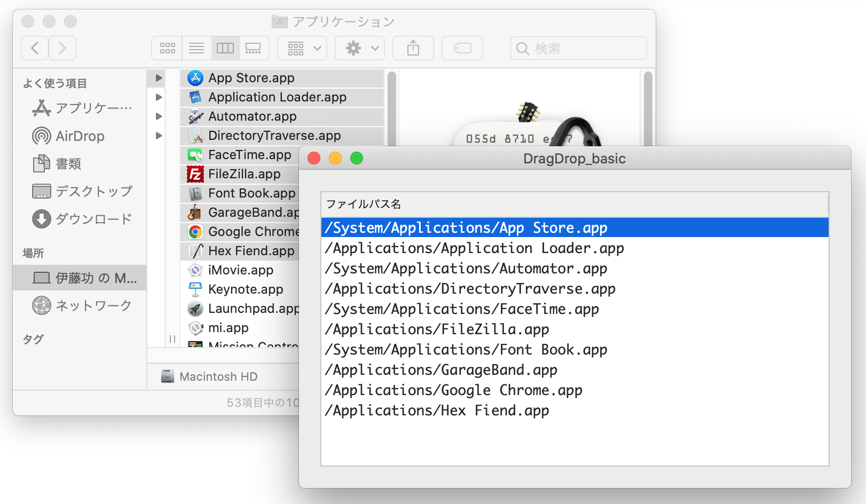Click the Hex Fiend.app icon
Viewport: 866px width, 504px height.
click(195, 251)
